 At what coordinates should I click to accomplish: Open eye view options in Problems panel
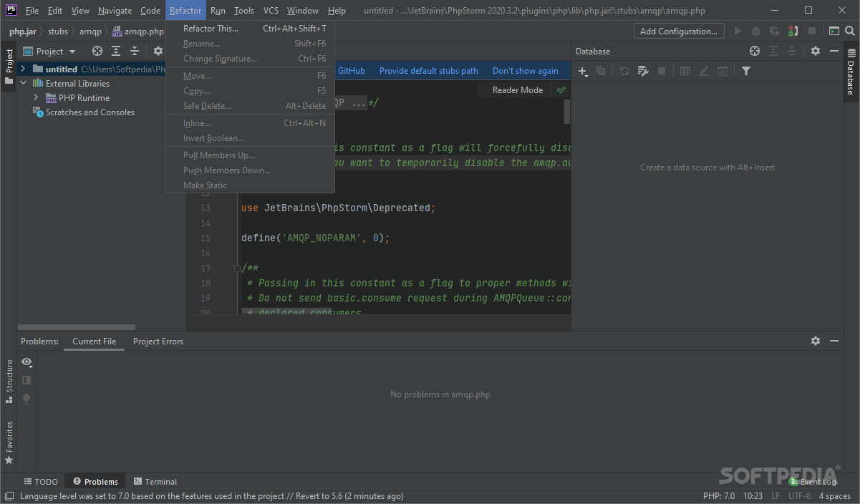(x=26, y=362)
